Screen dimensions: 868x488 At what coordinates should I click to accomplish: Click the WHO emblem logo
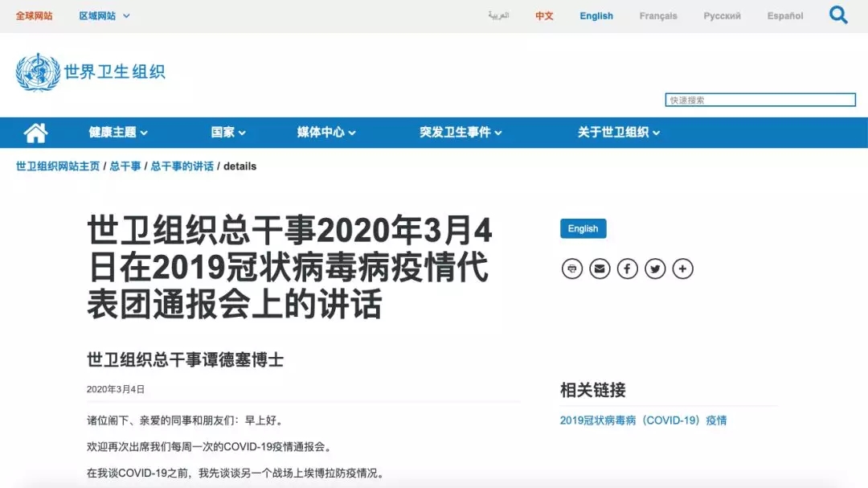38,72
